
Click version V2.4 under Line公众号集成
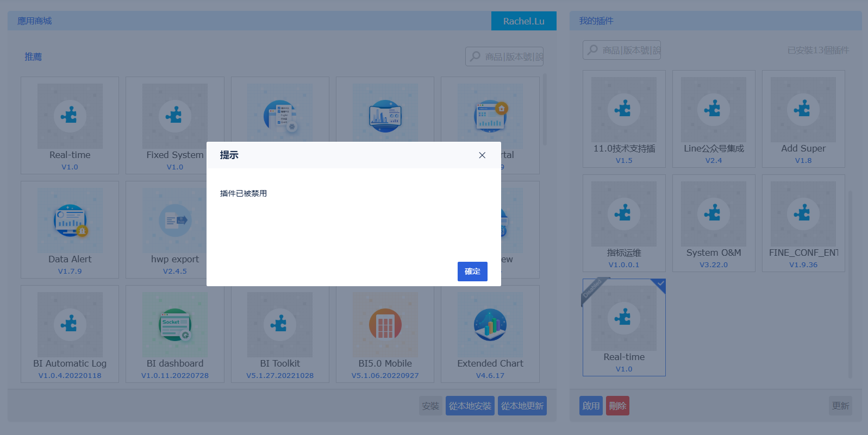(x=714, y=160)
